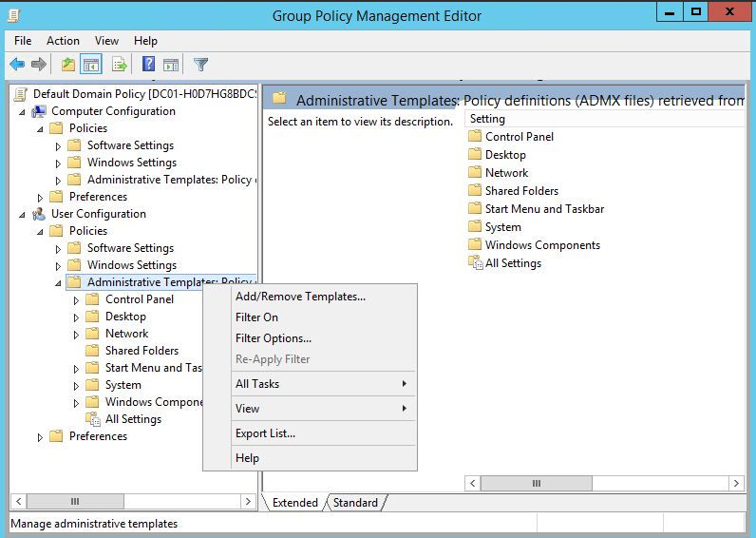
Task: Toggle Show/Hide Console Tree toolbar icon
Action: click(91, 65)
